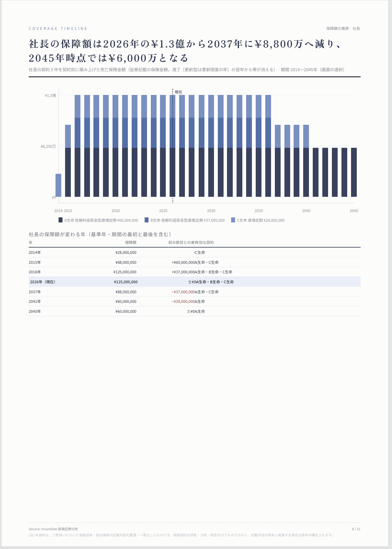The height and width of the screenshot is (549, 392).
Task: Select the 現在 marker label on the chart
Action: pyautogui.click(x=178, y=92)
